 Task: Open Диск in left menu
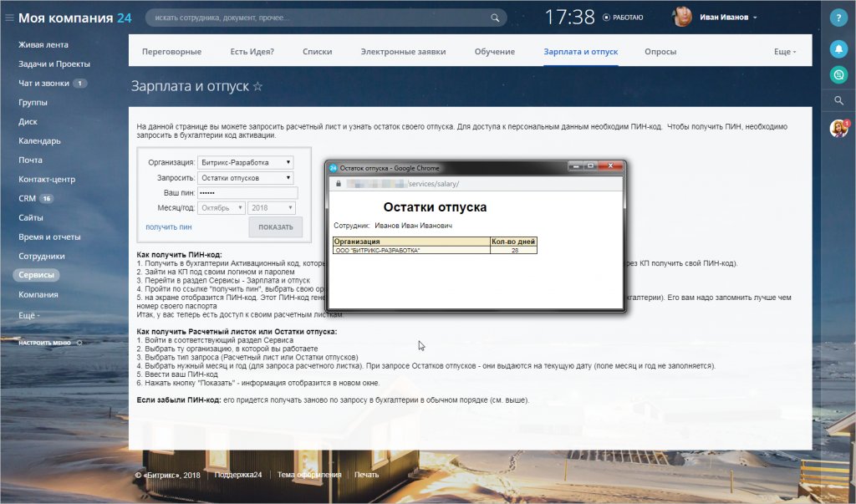pos(28,122)
